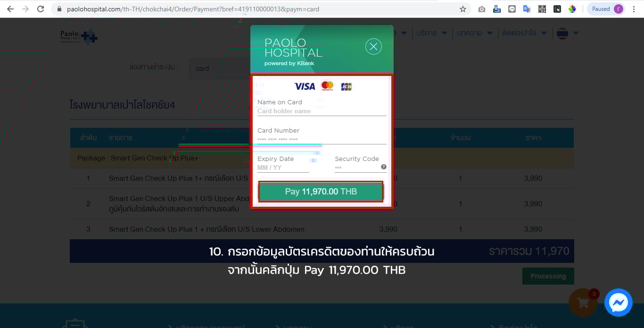The height and width of the screenshot is (328, 644).
Task: Click the security code help icon
Action: 384,167
